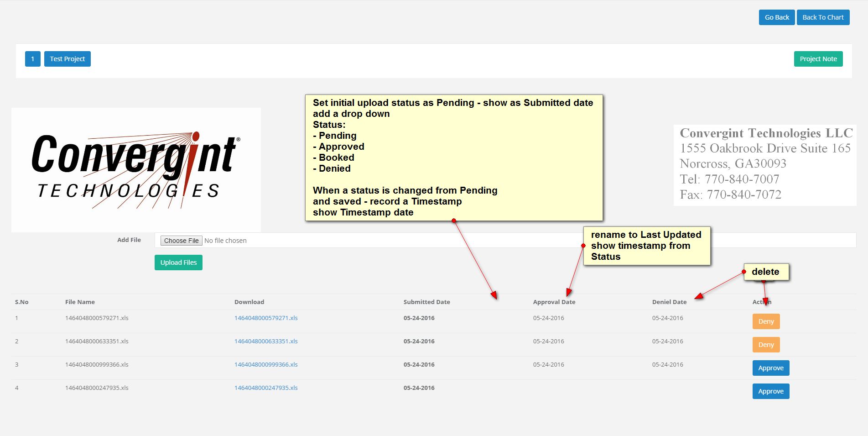This screenshot has width=868, height=436.
Task: Click the Add File label
Action: [x=129, y=240]
